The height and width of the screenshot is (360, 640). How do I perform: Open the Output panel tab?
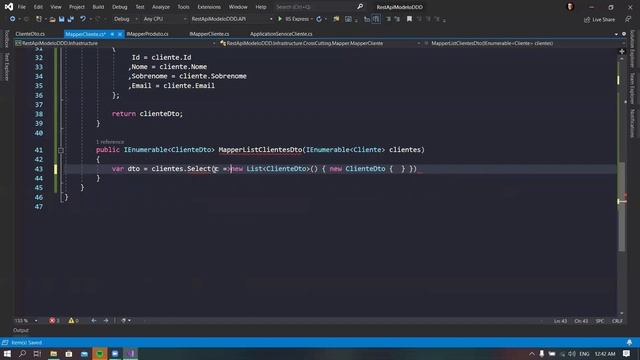(21, 330)
